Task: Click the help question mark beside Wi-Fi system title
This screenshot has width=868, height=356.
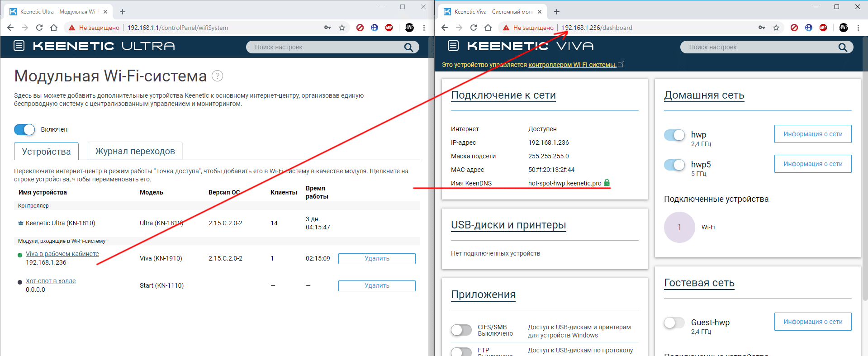Action: [218, 76]
